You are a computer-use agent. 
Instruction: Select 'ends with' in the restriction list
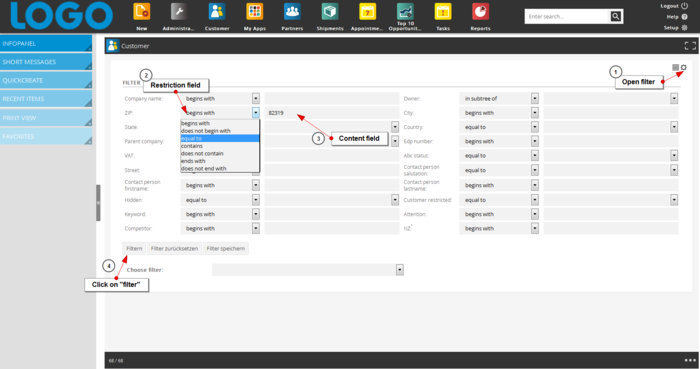(x=220, y=161)
